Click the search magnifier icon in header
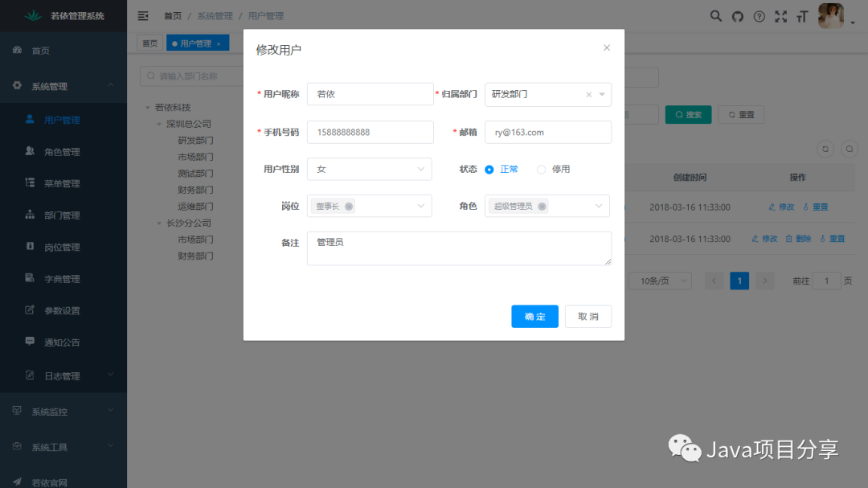868x488 pixels. pos(716,16)
